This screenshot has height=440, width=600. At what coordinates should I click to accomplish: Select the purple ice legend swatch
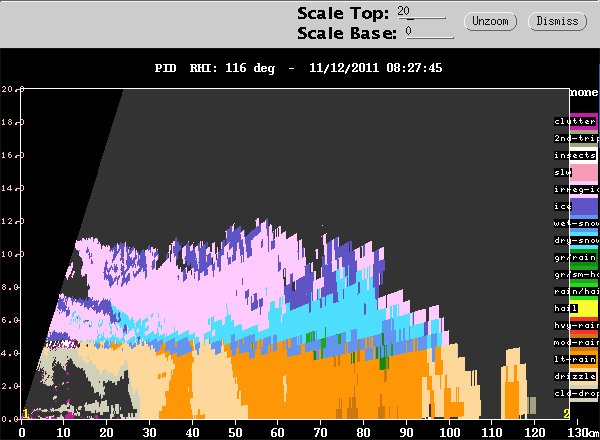[x=584, y=207]
